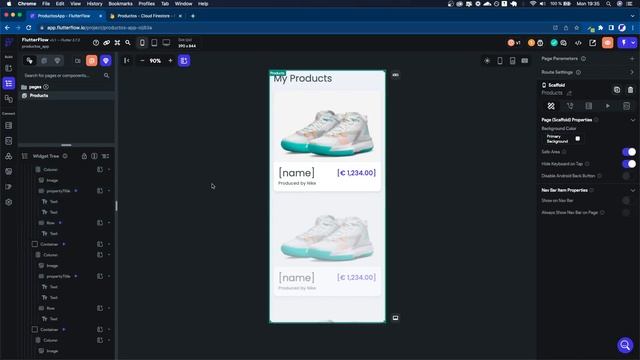Open the share project external-link icon
The height and width of the screenshot is (360, 640).
click(592, 43)
